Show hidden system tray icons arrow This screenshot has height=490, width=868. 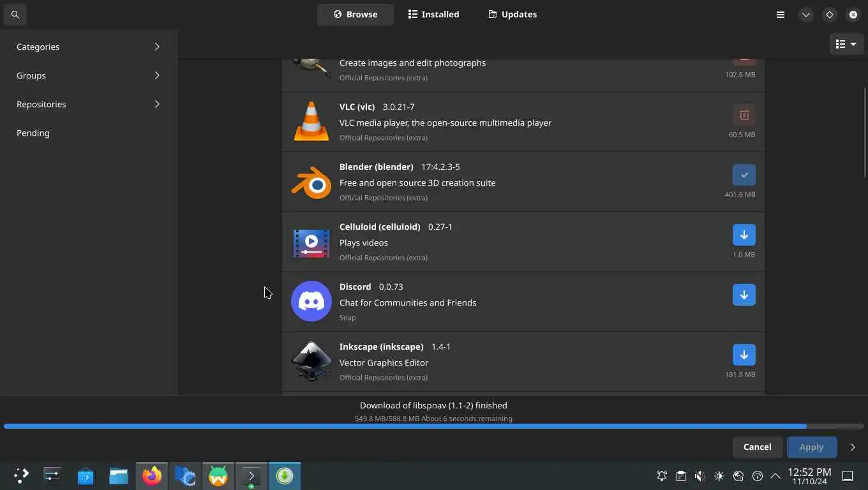(775, 476)
